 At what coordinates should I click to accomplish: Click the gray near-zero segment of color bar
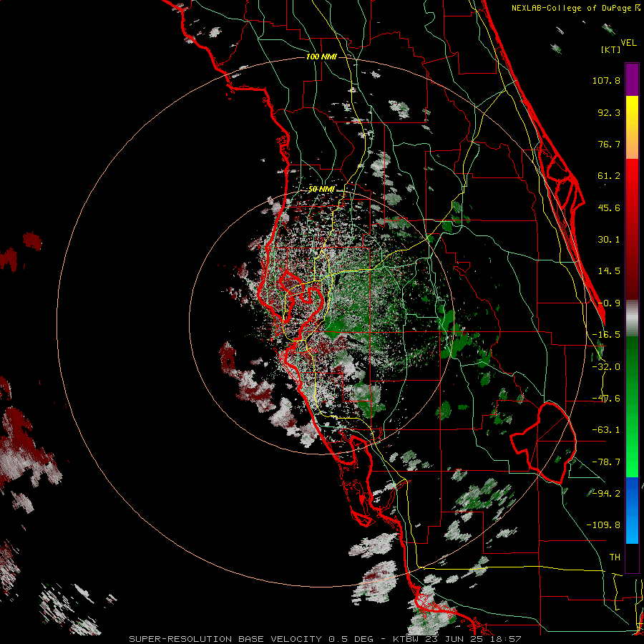pyautogui.click(x=632, y=318)
